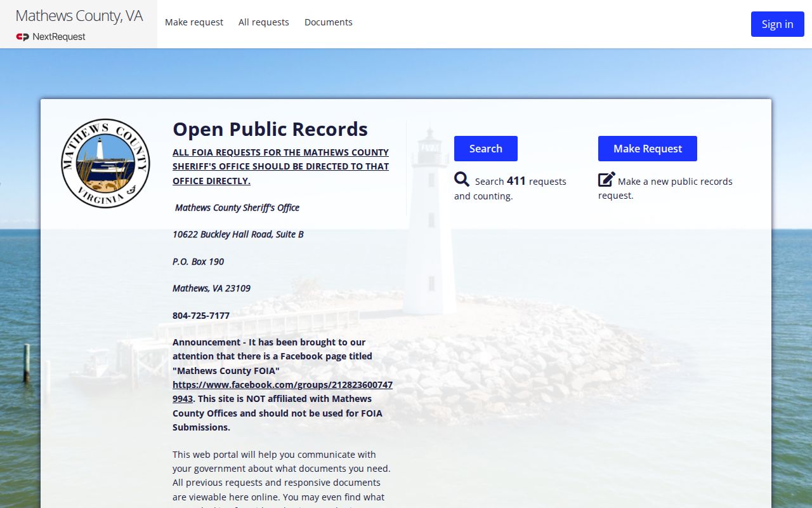This screenshot has width=812, height=508.
Task: Open the Make request menu item
Action: point(194,22)
